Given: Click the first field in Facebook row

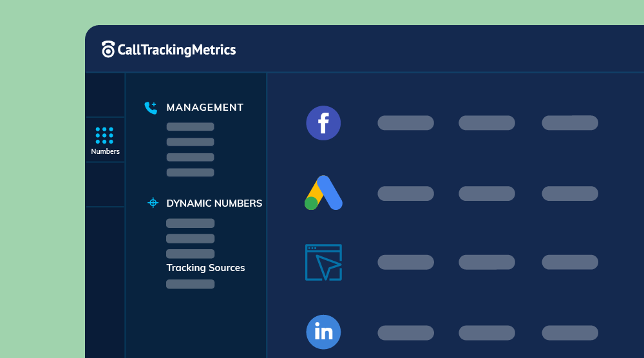Looking at the screenshot, I should [406, 123].
